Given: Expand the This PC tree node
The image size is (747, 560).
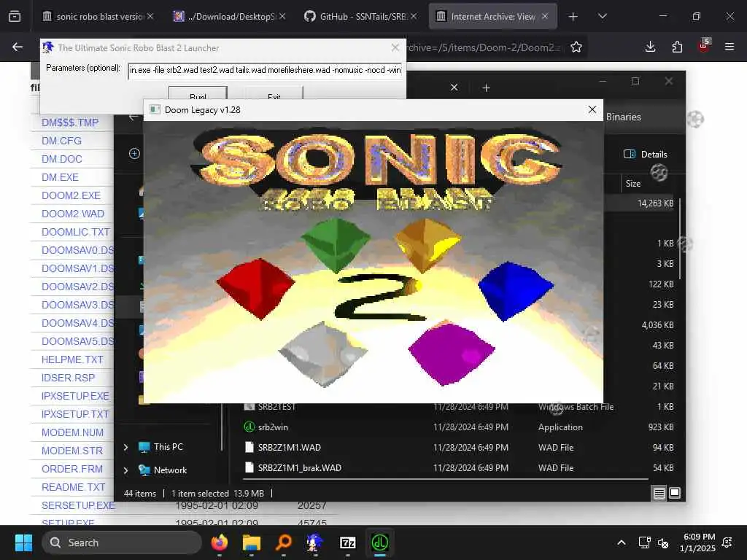Looking at the screenshot, I should point(125,447).
